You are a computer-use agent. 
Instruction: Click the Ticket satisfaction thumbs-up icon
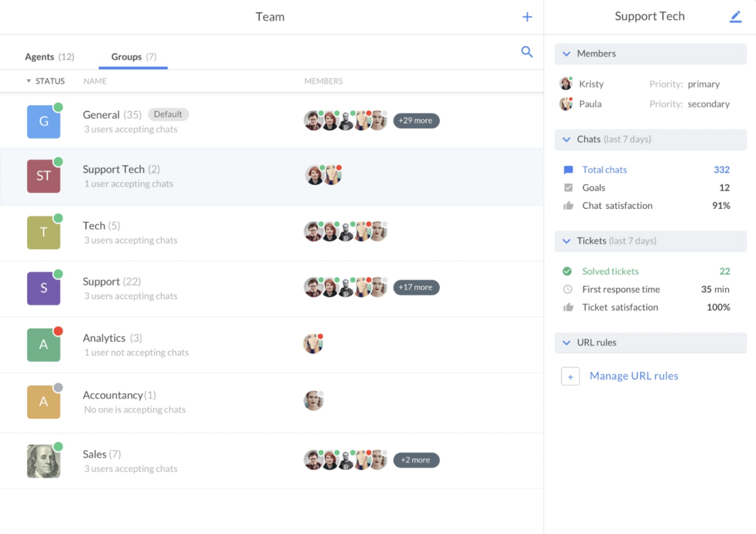(568, 307)
